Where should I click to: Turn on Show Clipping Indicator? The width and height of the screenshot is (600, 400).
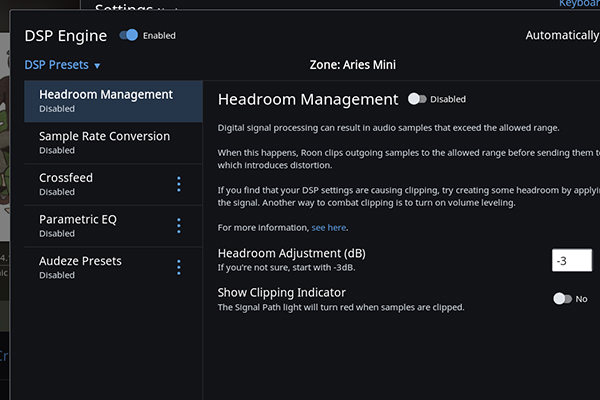[x=562, y=298]
